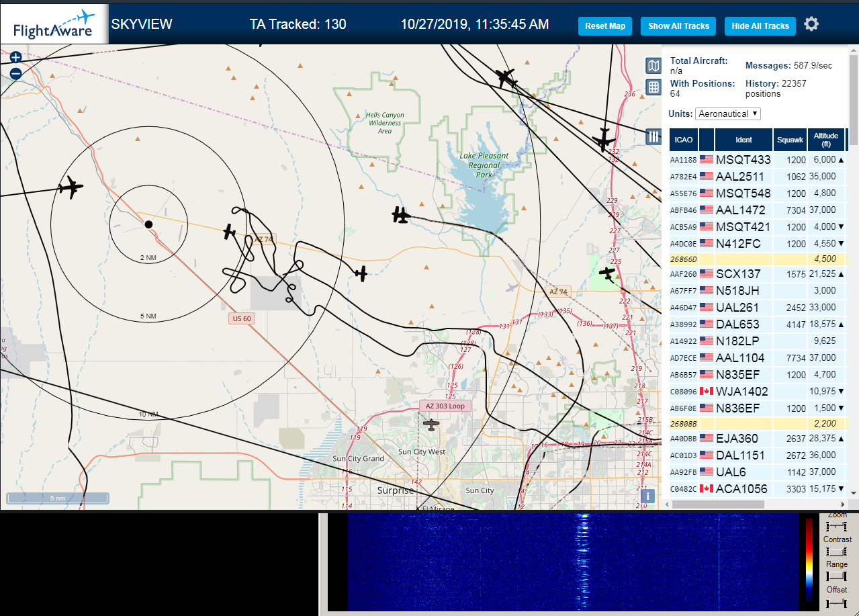The width and height of the screenshot is (859, 616).
Task: Adjust the spectrogram Offset slider
Action: [837, 603]
